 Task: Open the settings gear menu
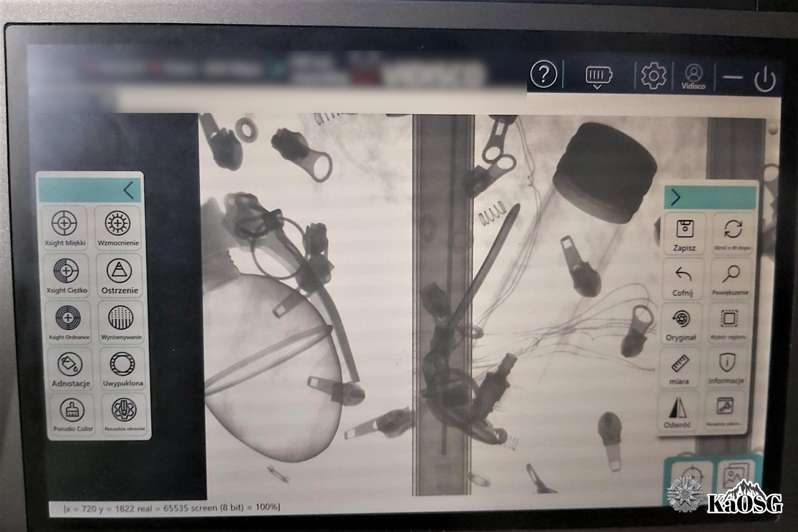653,76
